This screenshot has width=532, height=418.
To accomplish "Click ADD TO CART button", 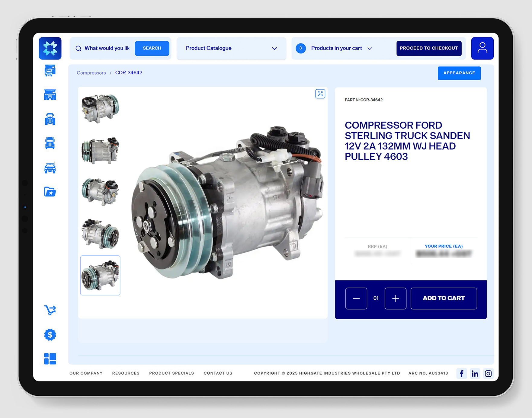I will [x=444, y=298].
